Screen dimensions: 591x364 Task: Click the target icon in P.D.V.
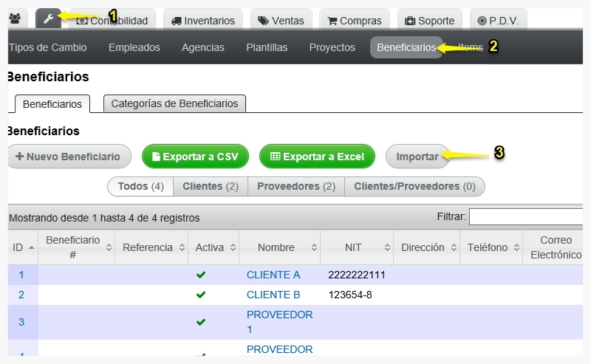[x=482, y=21]
